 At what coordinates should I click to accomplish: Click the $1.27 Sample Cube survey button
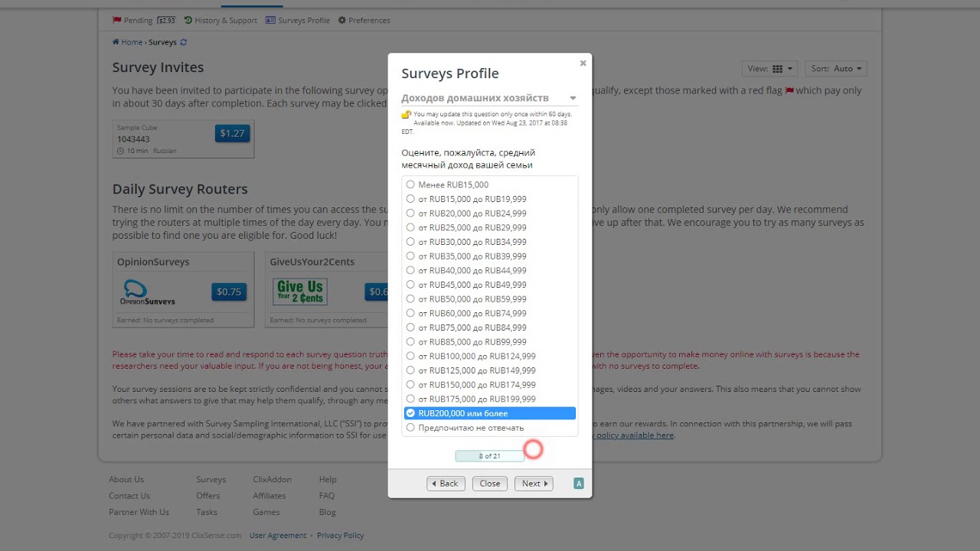click(x=232, y=133)
